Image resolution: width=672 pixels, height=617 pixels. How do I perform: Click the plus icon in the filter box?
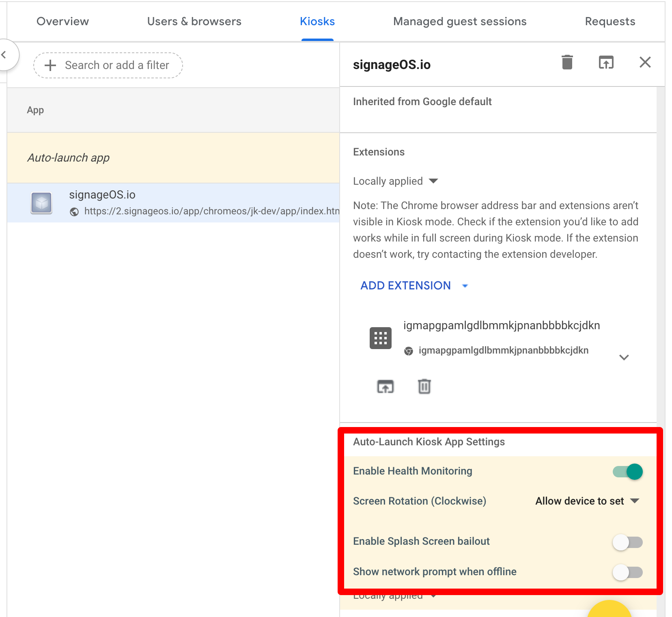coord(50,65)
